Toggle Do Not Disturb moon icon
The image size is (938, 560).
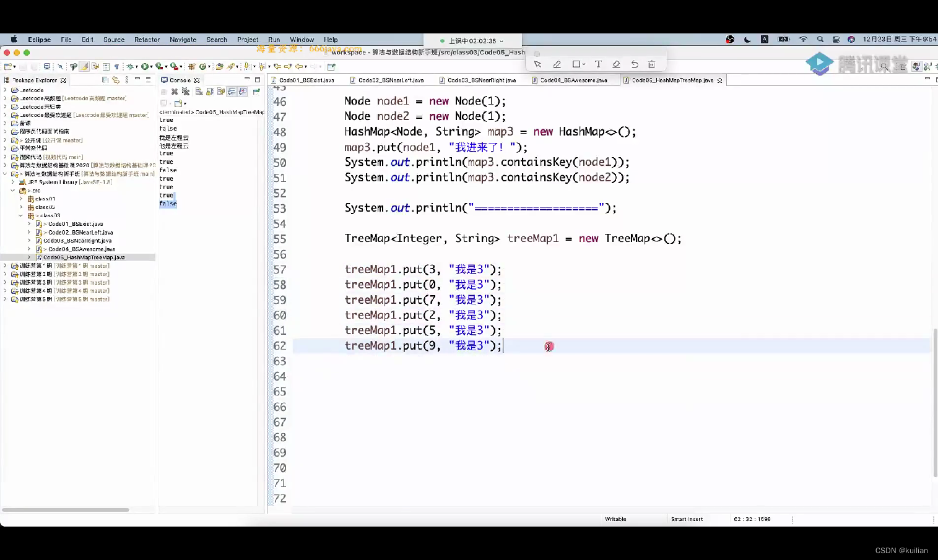point(747,40)
